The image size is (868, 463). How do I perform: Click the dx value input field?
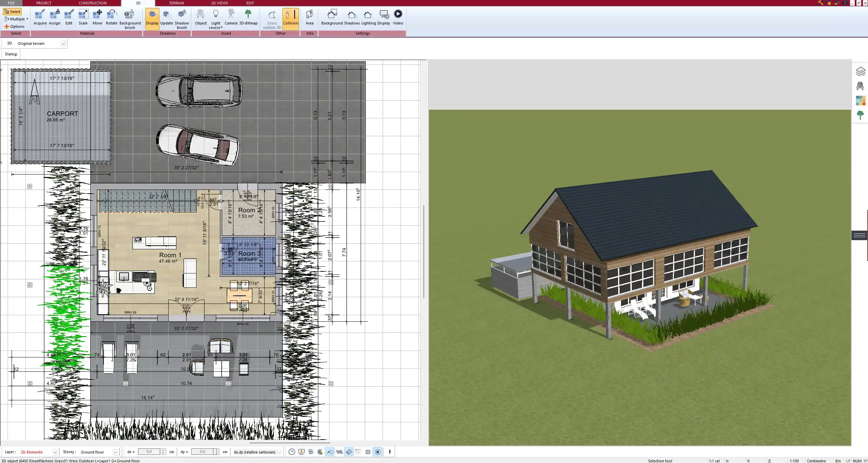pyautogui.click(x=149, y=452)
